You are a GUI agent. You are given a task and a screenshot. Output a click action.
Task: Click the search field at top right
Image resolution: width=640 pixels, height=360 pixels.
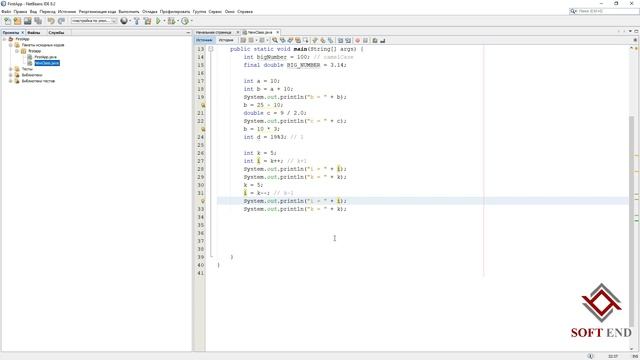pyautogui.click(x=604, y=11)
